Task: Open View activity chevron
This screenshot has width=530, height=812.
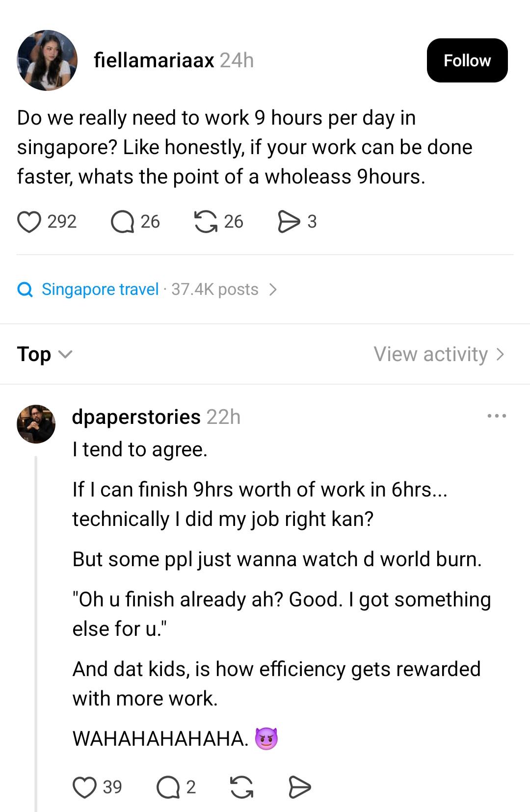Action: (x=500, y=354)
